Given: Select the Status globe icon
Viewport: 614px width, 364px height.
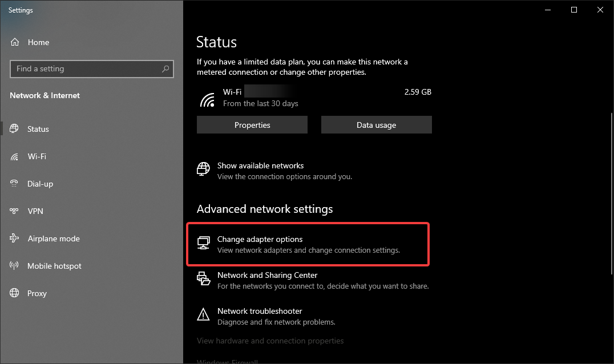Looking at the screenshot, I should pos(15,129).
